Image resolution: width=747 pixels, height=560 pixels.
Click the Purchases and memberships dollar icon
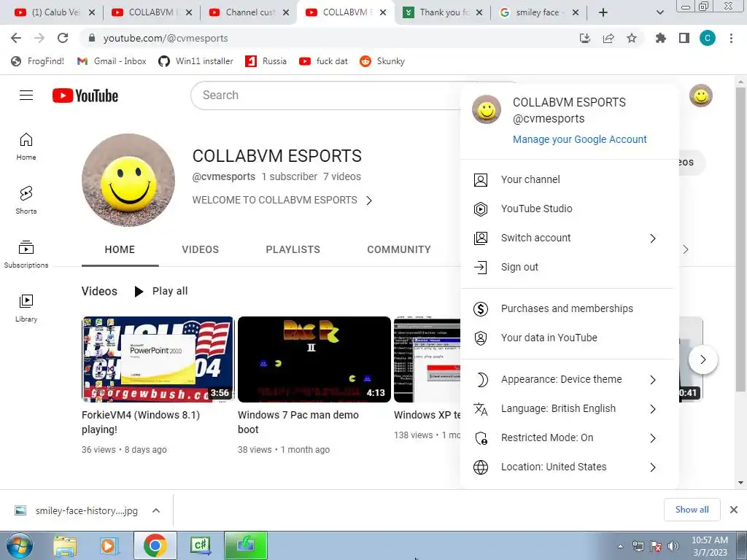click(481, 309)
